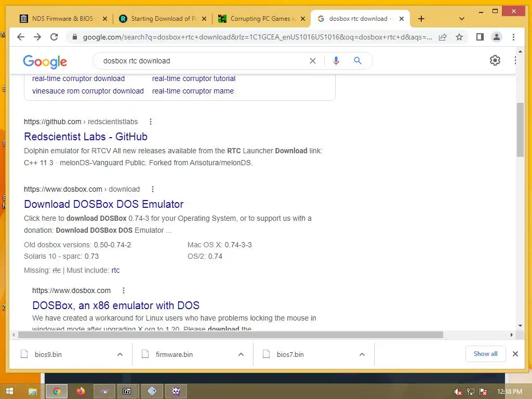Focus the browser address bar

(x=257, y=37)
